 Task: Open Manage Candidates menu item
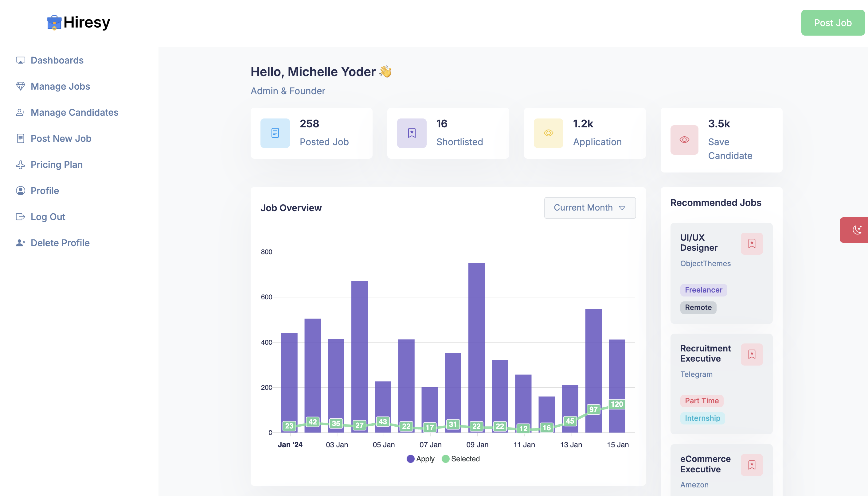(74, 112)
